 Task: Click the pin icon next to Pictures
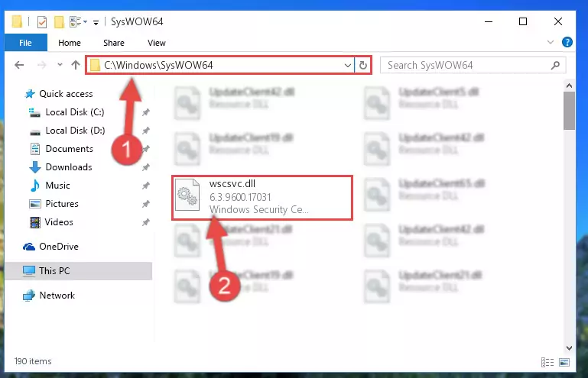[145, 204]
